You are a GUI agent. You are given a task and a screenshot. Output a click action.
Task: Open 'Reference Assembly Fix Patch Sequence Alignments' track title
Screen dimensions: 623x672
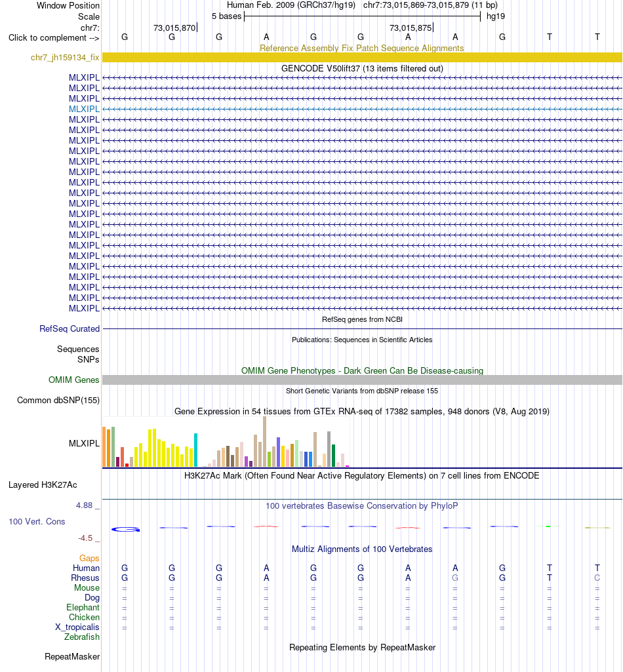361,48
